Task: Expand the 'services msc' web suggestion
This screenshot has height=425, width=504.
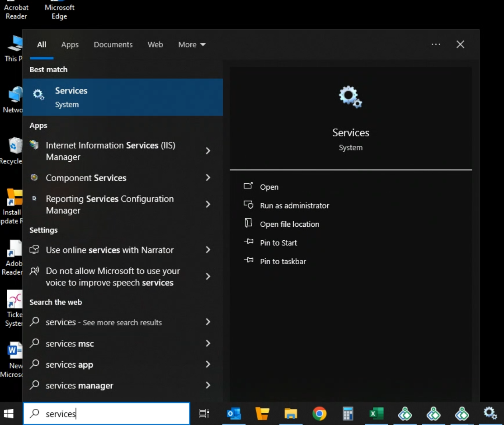Action: click(208, 343)
